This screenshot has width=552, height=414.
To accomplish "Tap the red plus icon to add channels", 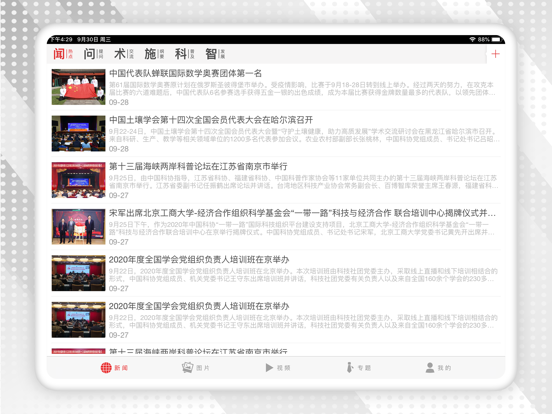I will 495,54.
